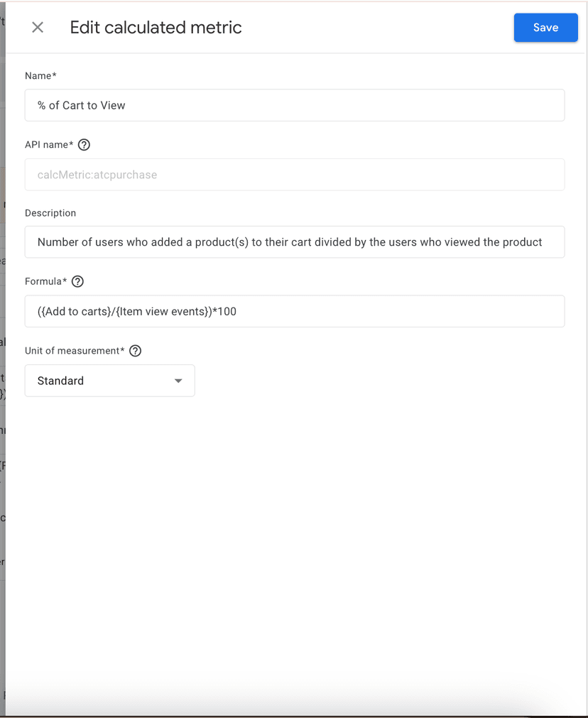Click the question mark beside Unit of measurement
This screenshot has height=718, width=588.
point(135,350)
